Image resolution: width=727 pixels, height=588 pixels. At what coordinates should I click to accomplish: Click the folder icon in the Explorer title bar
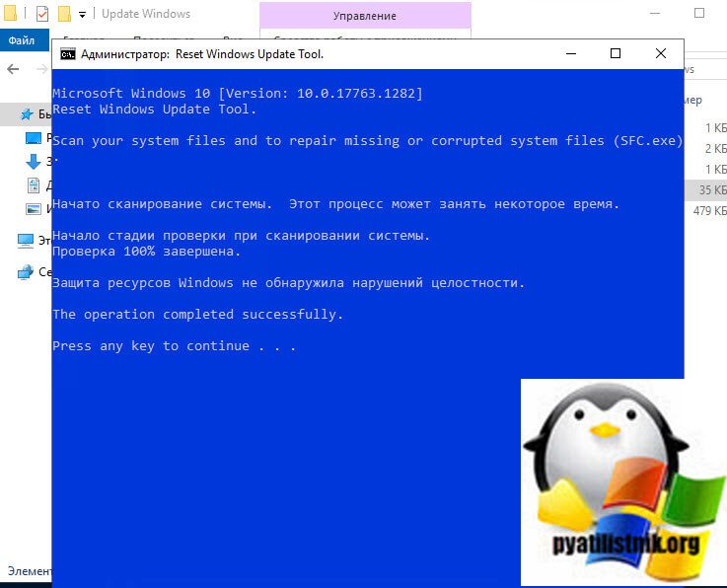pos(10,14)
